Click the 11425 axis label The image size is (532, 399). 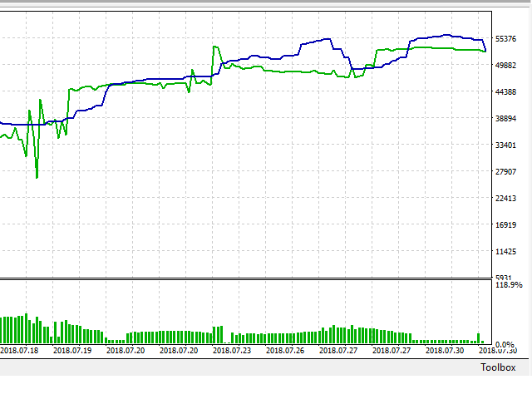tap(507, 252)
